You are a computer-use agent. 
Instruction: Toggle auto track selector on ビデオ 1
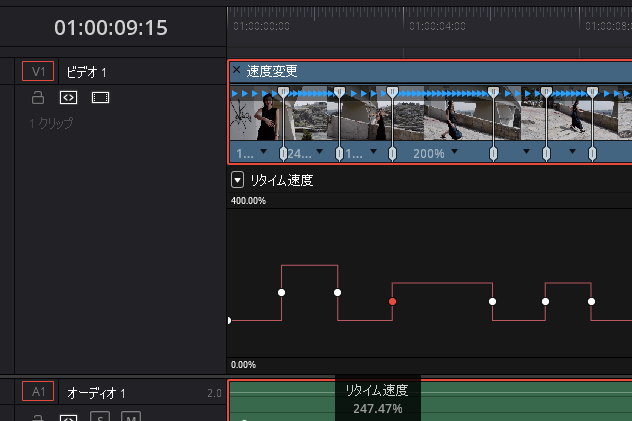[x=69, y=97]
